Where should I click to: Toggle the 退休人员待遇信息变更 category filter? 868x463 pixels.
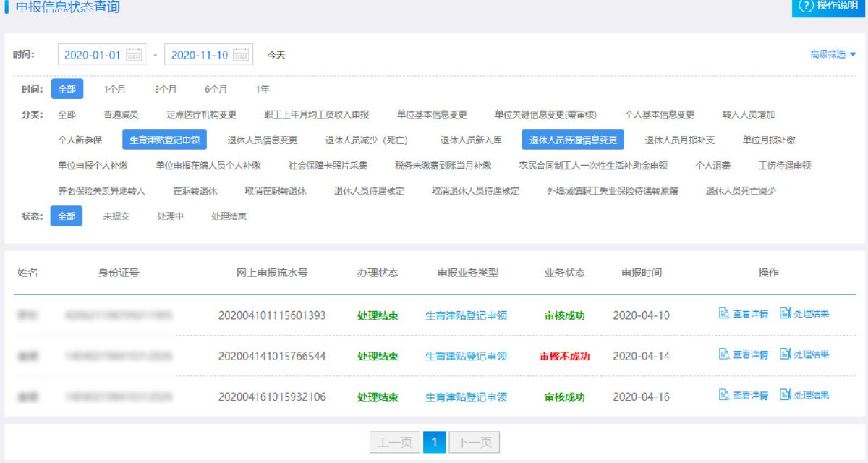tap(573, 140)
